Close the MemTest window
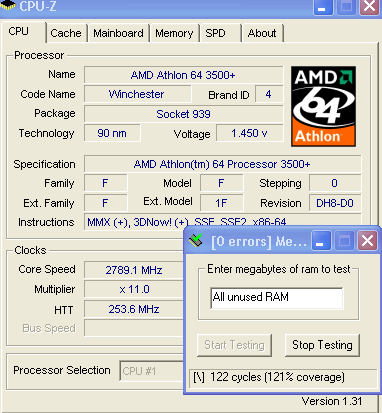Viewport: 382px width, 413px height. (x=367, y=240)
